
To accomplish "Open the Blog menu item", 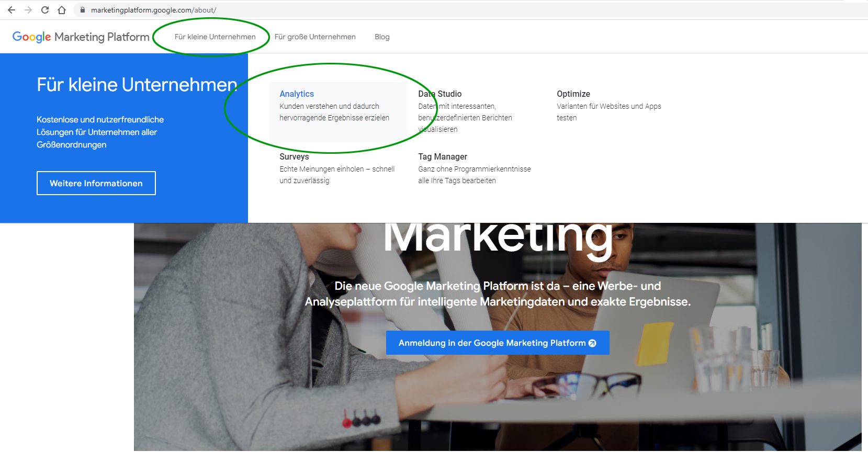I will pyautogui.click(x=382, y=37).
